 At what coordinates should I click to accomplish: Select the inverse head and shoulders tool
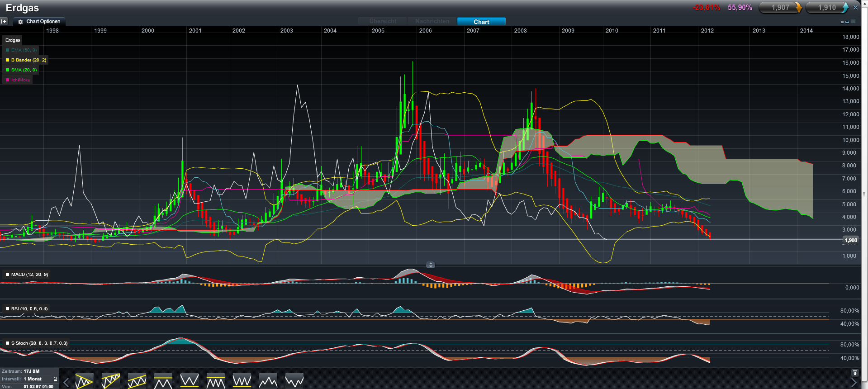click(294, 381)
